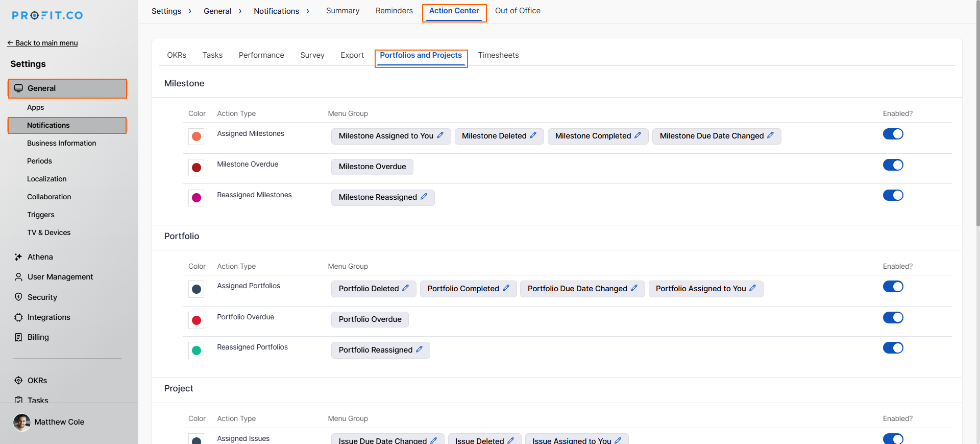Open the Out of Office tab
The width and height of the screenshot is (980, 444).
click(x=518, y=11)
